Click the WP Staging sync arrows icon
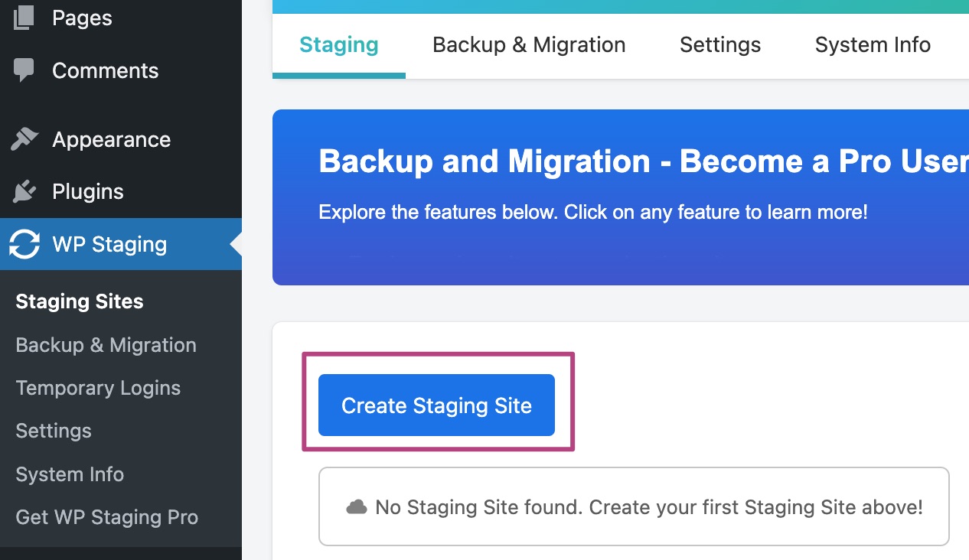This screenshot has width=969, height=560. coord(24,244)
